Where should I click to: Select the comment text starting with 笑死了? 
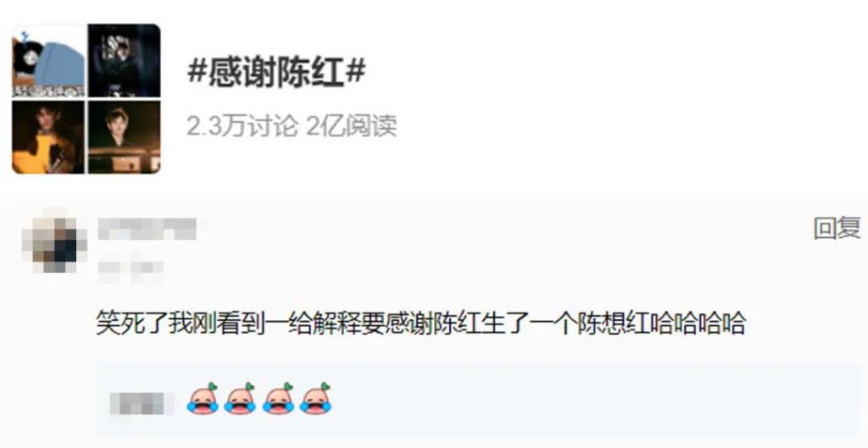[420, 324]
